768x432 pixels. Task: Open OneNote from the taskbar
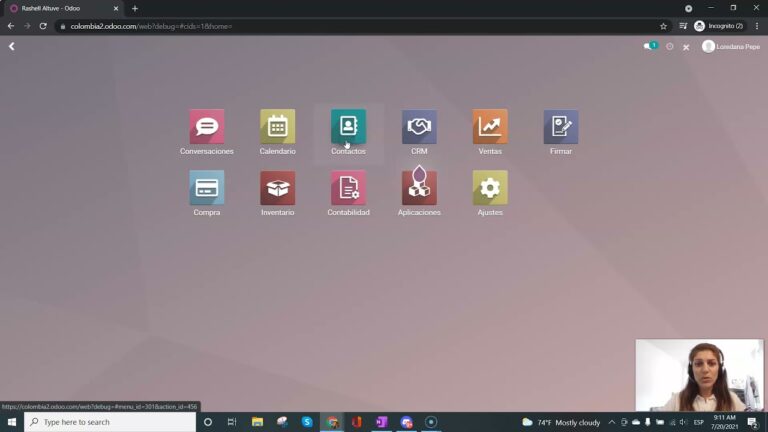[382, 422]
